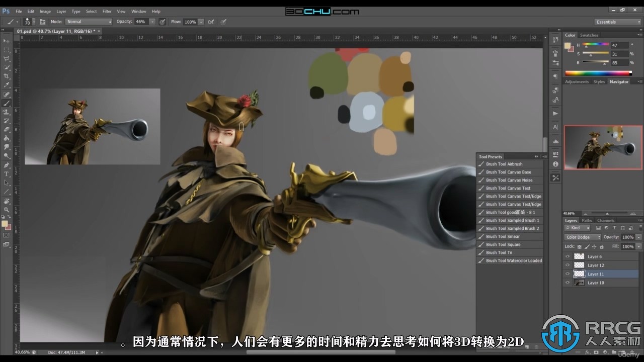Viewport: 644px width, 362px height.
Task: Open the Color Dodge blend mode dropdown
Action: pyautogui.click(x=583, y=237)
